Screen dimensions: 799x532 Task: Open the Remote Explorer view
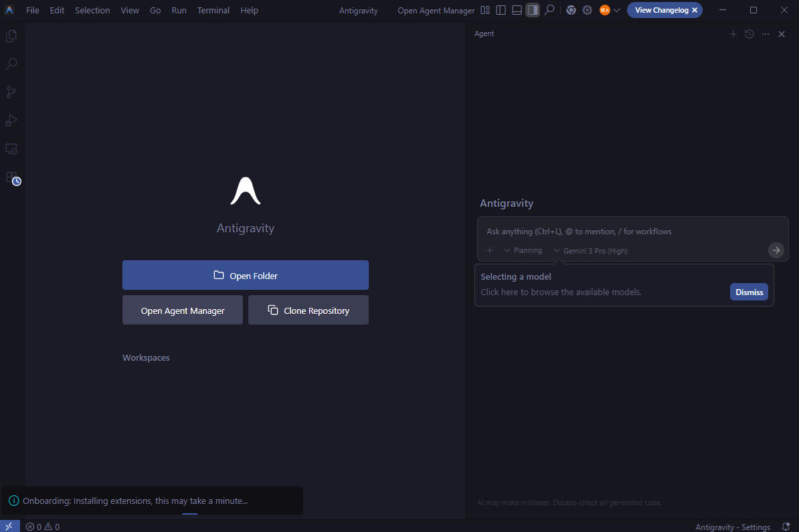tap(11, 149)
